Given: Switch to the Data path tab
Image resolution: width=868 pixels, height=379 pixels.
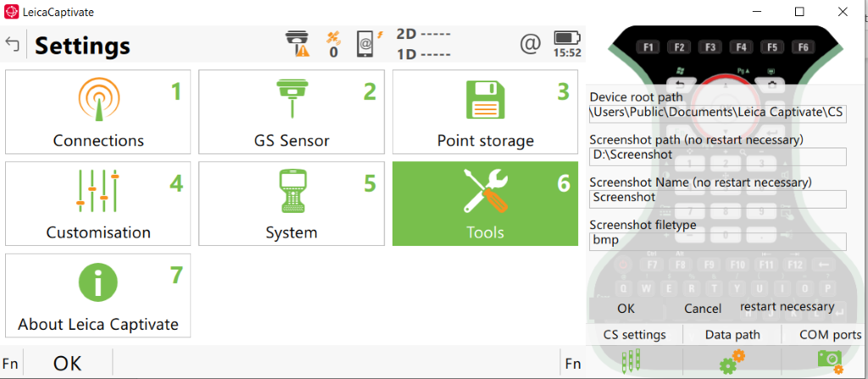Looking at the screenshot, I should [732, 335].
